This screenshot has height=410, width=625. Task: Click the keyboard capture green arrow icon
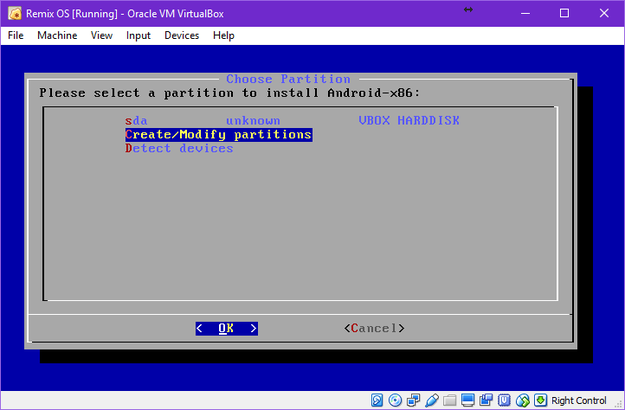point(540,400)
